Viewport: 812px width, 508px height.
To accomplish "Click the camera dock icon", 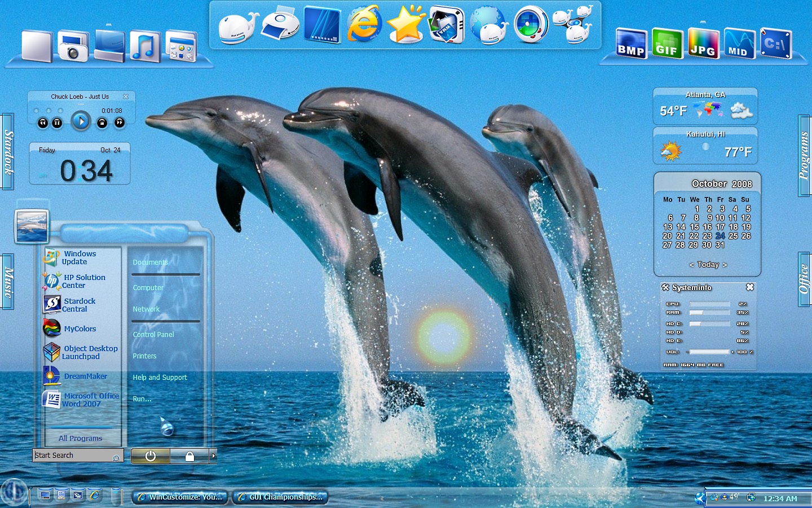I will pos(73,47).
